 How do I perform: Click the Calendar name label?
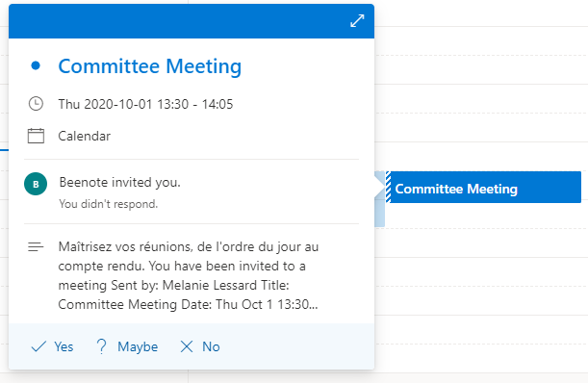85,136
